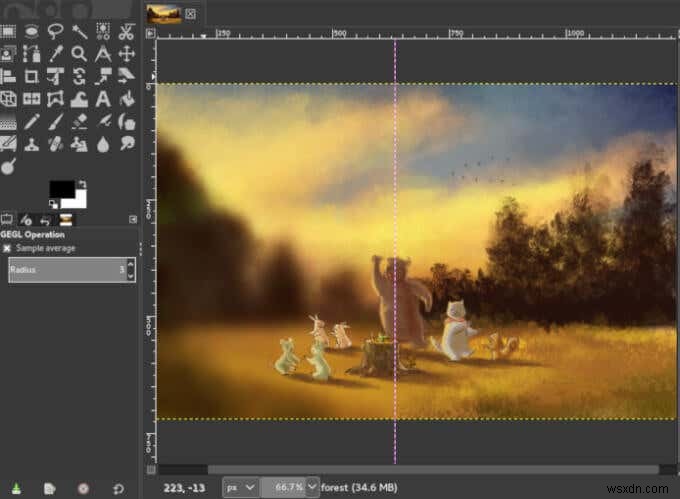Select the forest image tab thumbnail
The width and height of the screenshot is (680, 499).
(163, 14)
